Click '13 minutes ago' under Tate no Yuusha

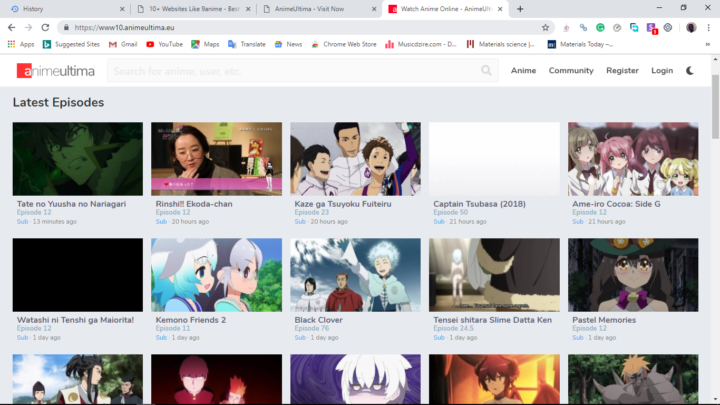(55, 221)
